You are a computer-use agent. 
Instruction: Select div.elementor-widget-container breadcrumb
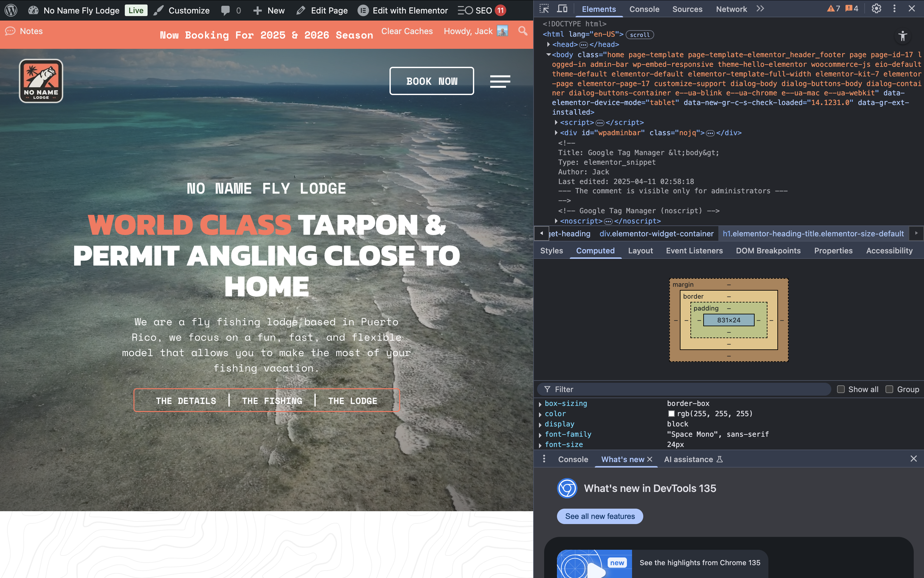pos(656,233)
